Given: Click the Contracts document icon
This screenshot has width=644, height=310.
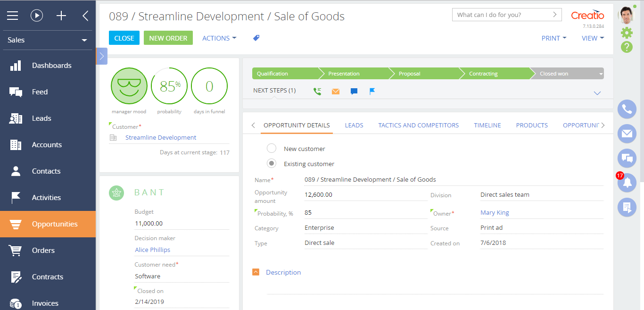Looking at the screenshot, I should 16,277.
